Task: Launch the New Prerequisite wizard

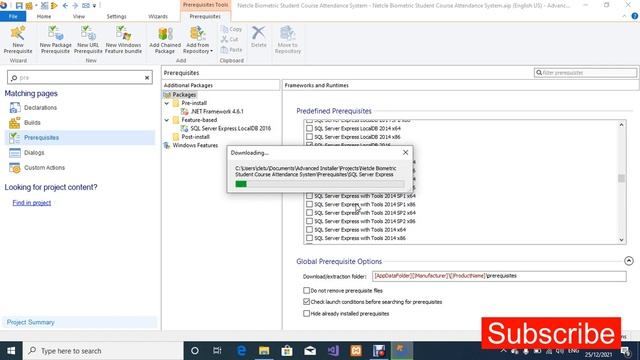Action: tap(18, 40)
